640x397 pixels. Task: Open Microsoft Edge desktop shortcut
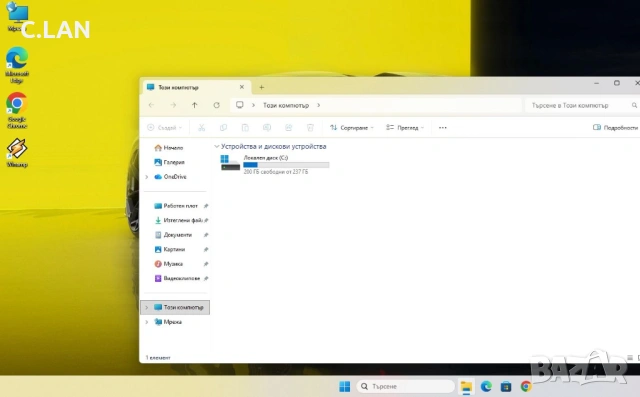coord(17,65)
